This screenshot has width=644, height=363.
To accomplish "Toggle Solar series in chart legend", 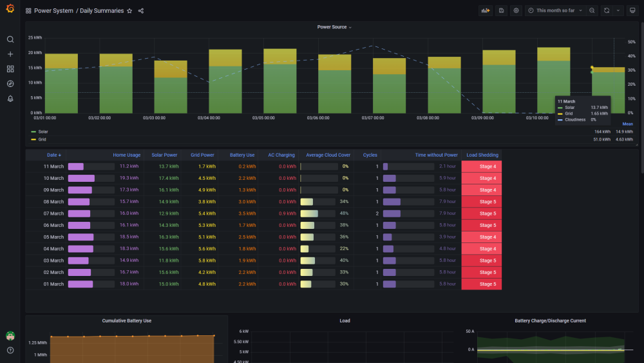I will click(43, 132).
